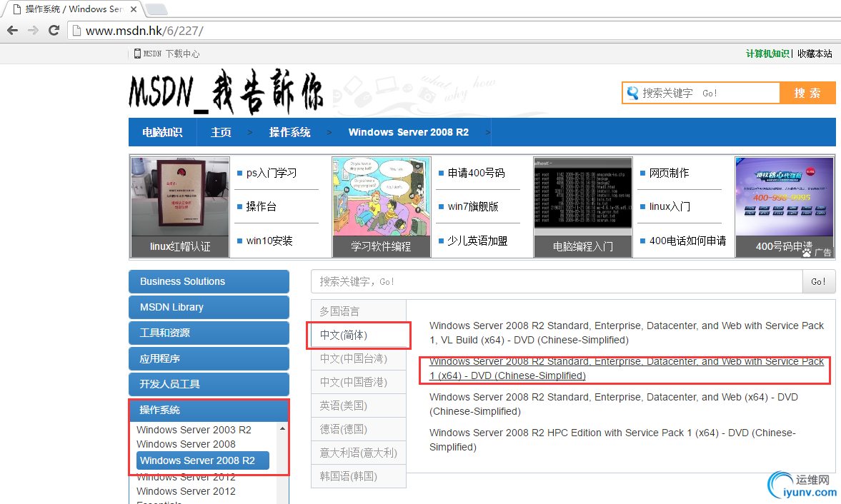Go to 主页 in the nav bar
841x504 pixels.
221,132
